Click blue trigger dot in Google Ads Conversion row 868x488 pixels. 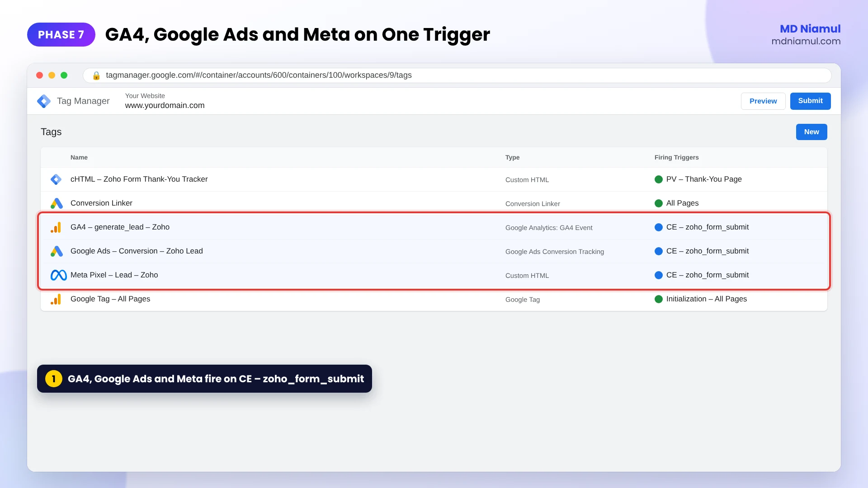tap(659, 251)
